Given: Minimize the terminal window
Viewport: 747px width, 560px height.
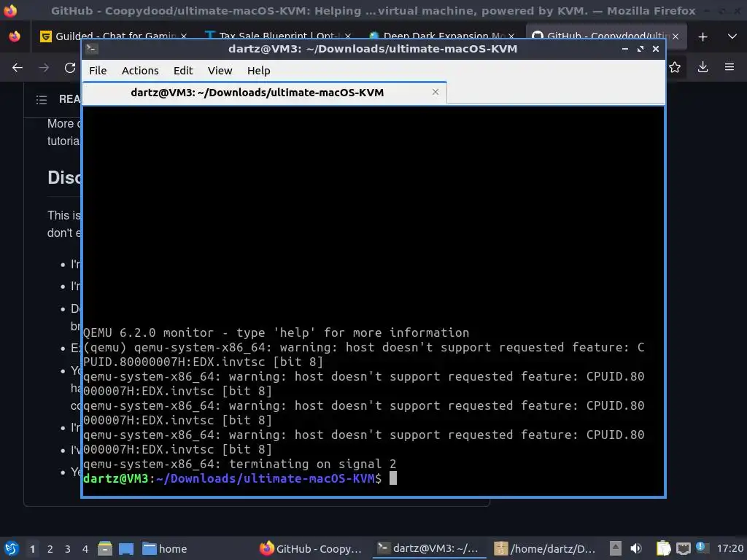Looking at the screenshot, I should pos(625,49).
